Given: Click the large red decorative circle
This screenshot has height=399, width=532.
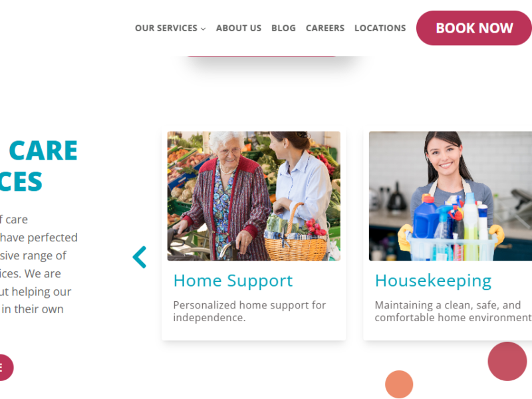Looking at the screenshot, I should coord(507,361).
